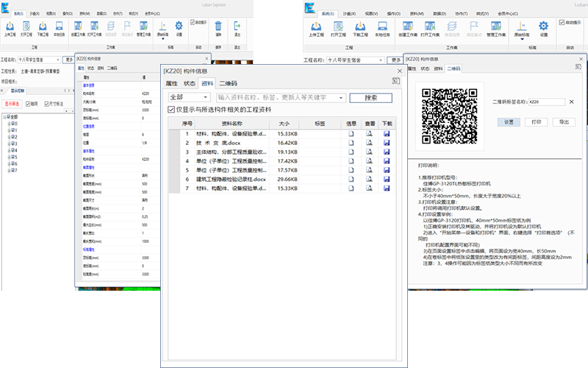This screenshot has width=588, height=368.
Task: Clear the 二维码标签名称 field with the X icon
Action: (x=572, y=102)
